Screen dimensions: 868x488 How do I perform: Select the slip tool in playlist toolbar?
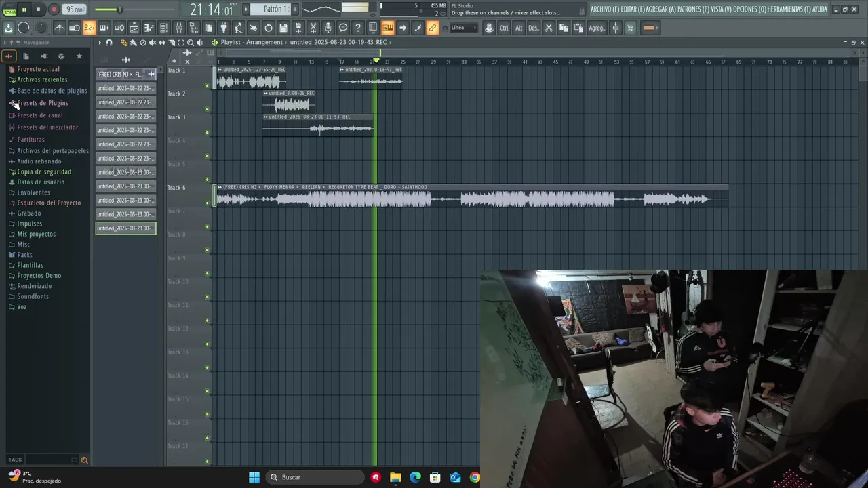(161, 42)
